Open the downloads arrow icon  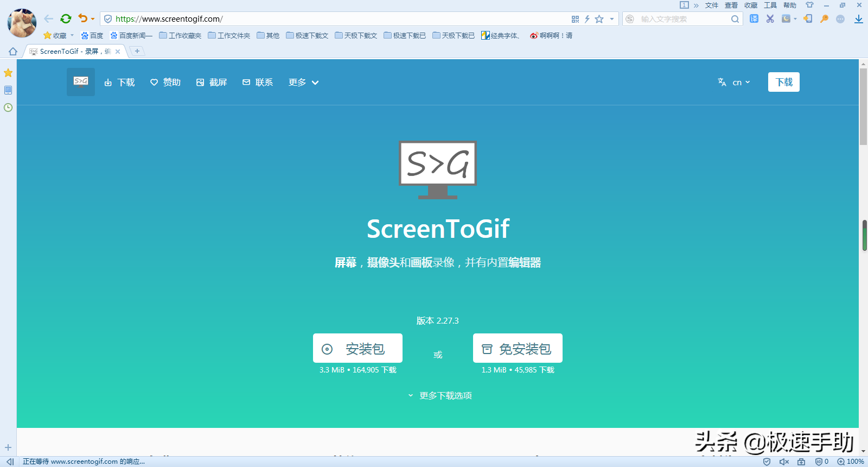pos(858,19)
